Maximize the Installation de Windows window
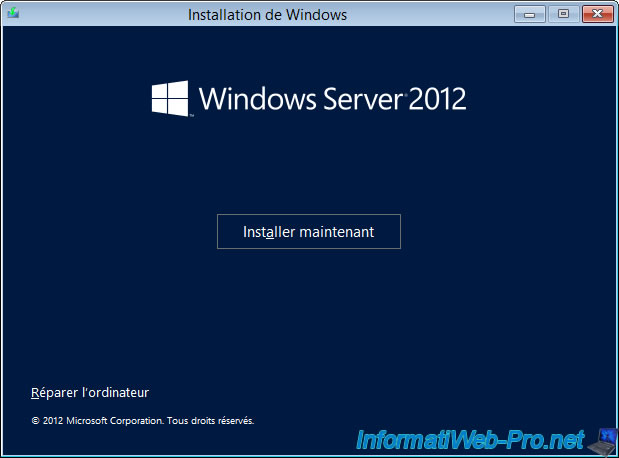 (564, 14)
